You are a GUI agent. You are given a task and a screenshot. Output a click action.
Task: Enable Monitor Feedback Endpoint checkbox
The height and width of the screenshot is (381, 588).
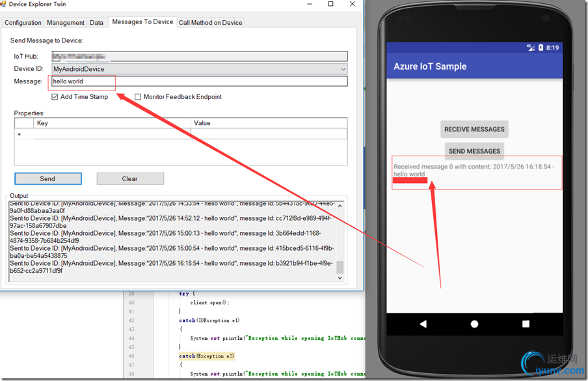(x=138, y=97)
